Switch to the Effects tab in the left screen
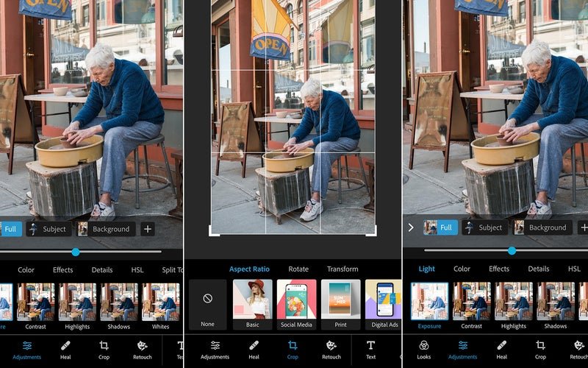The image size is (588, 368). click(63, 269)
